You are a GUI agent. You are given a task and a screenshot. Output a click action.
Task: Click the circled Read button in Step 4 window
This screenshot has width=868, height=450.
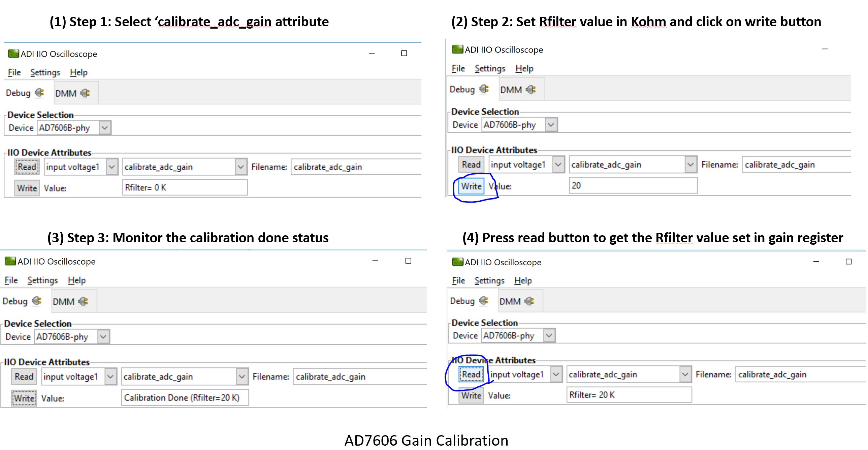471,374
